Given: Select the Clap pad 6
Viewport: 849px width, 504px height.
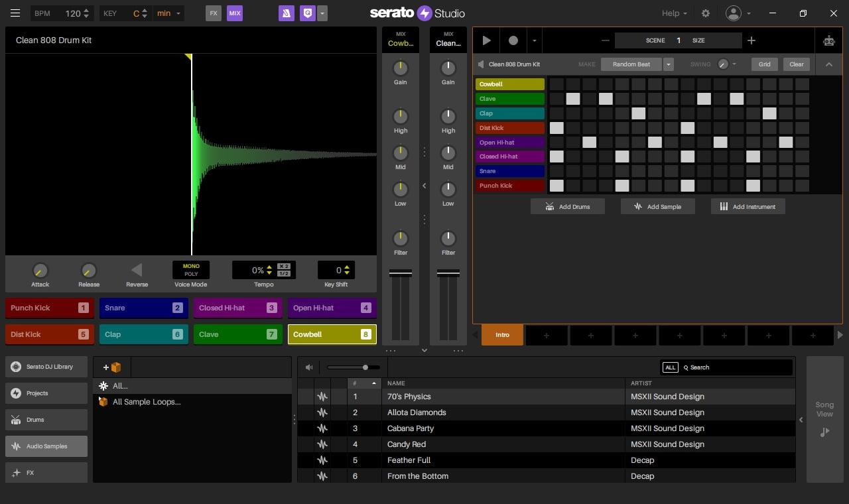Looking at the screenshot, I should coord(144,334).
